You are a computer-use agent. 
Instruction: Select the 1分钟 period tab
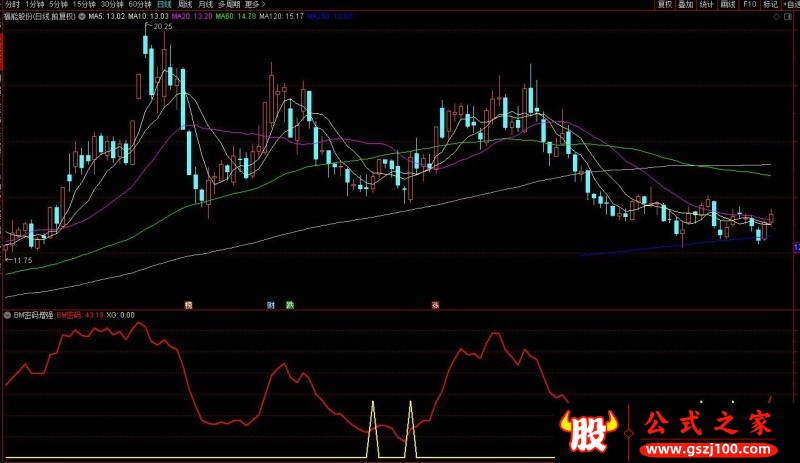(x=35, y=5)
